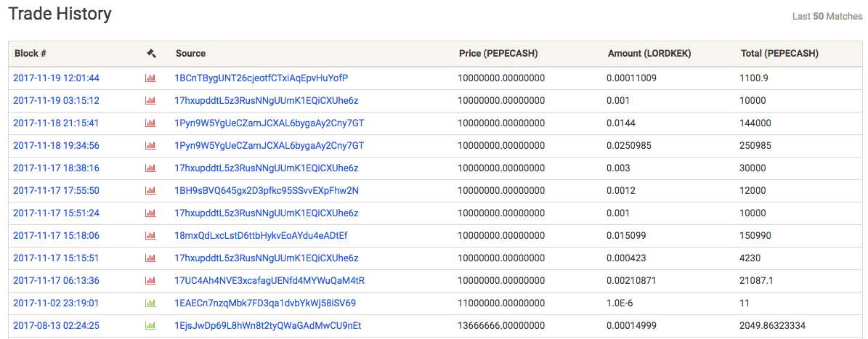The width and height of the screenshot is (868, 339).
Task: Open block link 2017-08-13 02:24:25
Action: (57, 326)
